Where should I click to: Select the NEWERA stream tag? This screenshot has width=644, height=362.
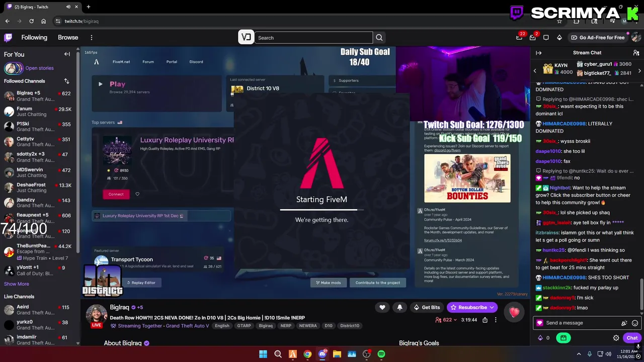(308, 326)
